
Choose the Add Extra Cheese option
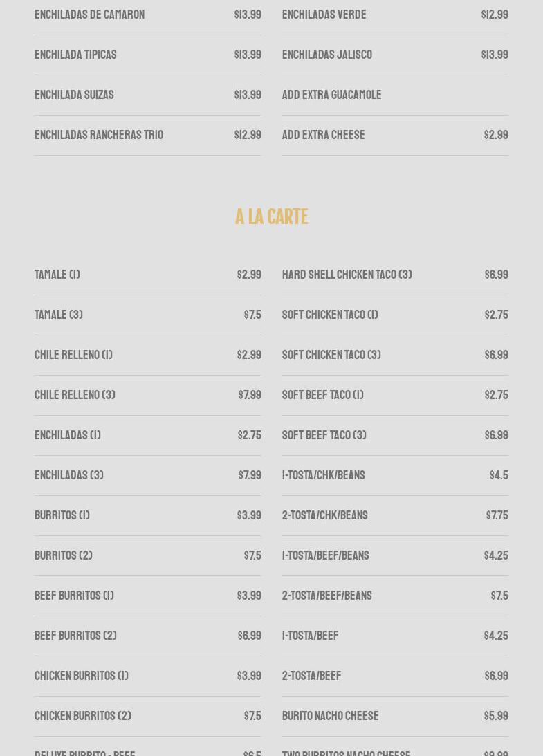(x=323, y=135)
